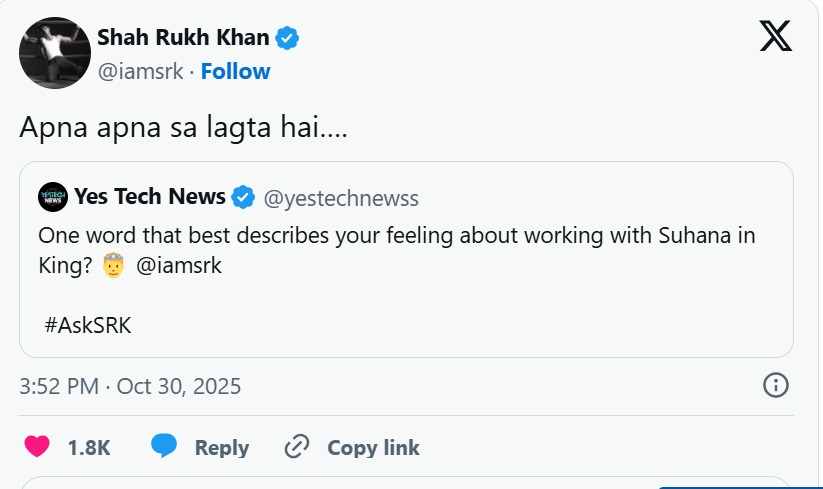The width and height of the screenshot is (823, 489).
Task: Click Yes Tech News verified badge
Action: tap(243, 197)
